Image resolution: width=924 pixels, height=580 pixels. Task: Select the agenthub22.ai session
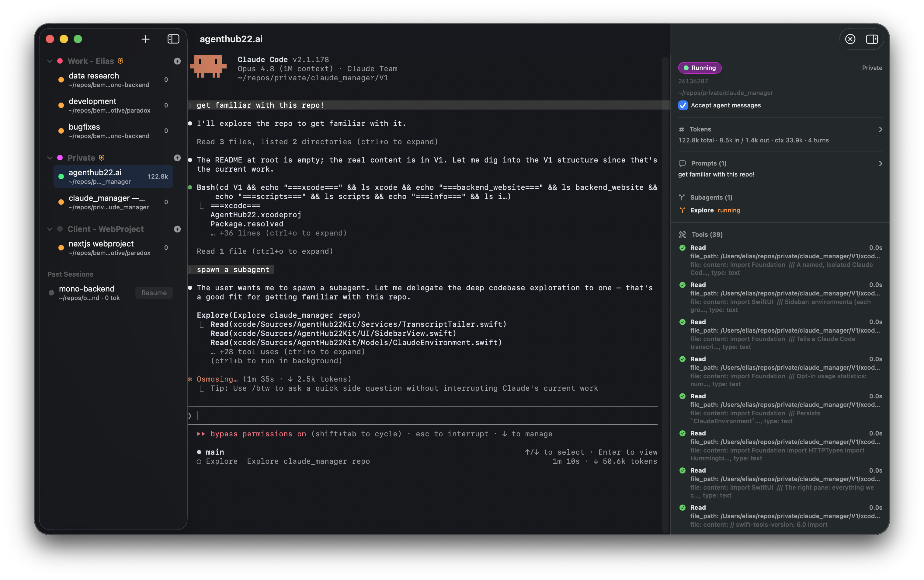pyautogui.click(x=113, y=176)
